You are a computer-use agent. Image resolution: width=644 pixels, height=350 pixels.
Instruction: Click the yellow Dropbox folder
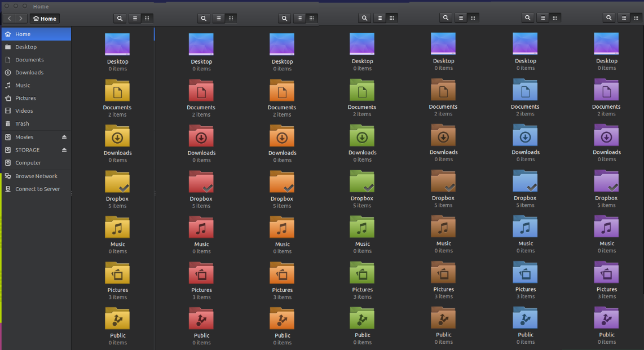[x=117, y=182]
